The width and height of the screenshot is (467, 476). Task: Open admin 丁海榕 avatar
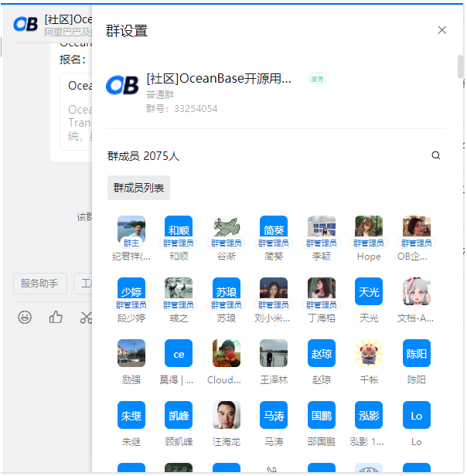(322, 291)
